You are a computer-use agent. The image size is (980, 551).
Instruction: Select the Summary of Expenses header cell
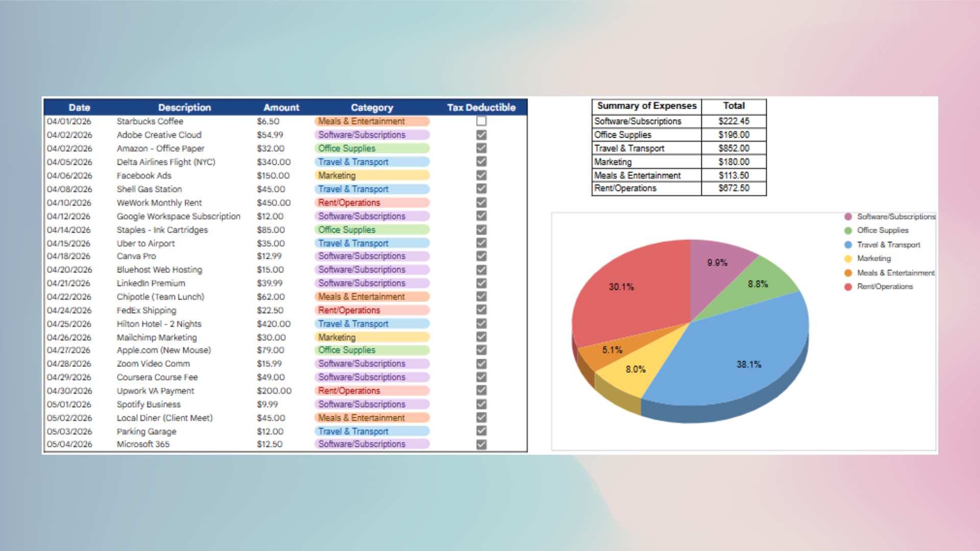tap(647, 106)
